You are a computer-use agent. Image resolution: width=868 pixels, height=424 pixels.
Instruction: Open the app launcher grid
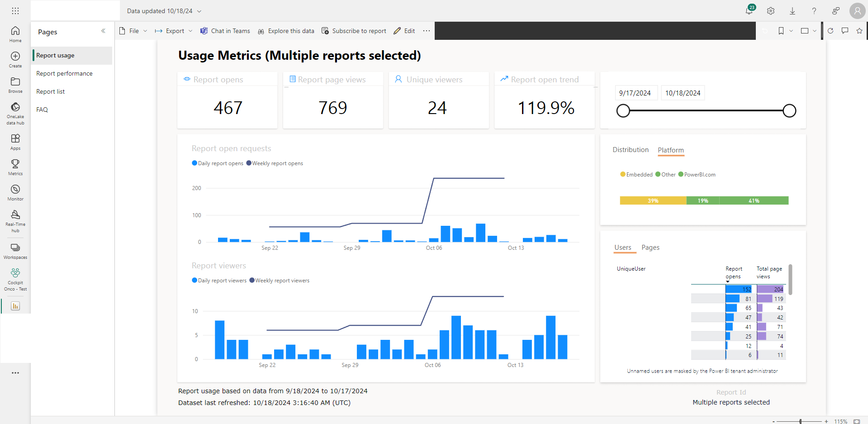click(x=15, y=11)
